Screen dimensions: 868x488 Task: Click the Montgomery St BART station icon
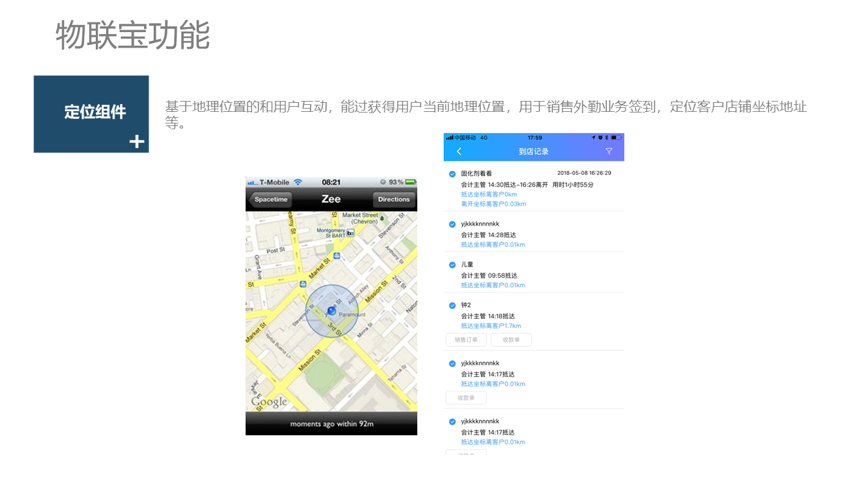350,233
